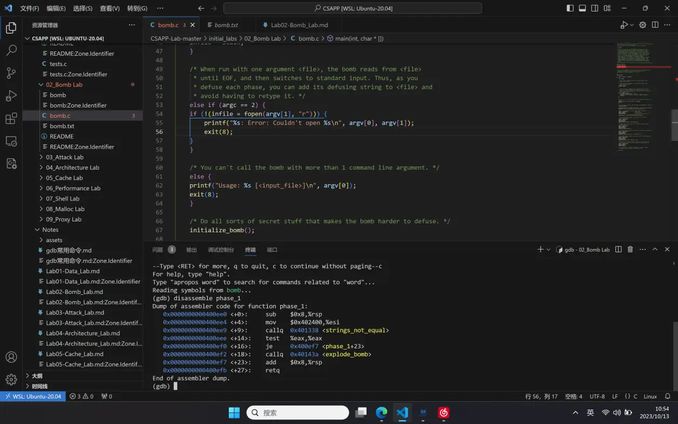
Task: Customize layout icon in title bar
Action: [x=607, y=8]
